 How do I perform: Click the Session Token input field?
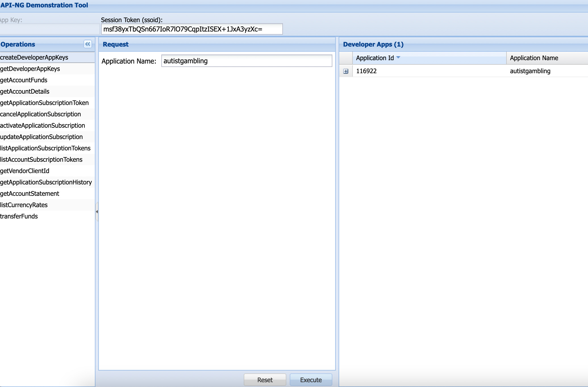pyautogui.click(x=192, y=29)
